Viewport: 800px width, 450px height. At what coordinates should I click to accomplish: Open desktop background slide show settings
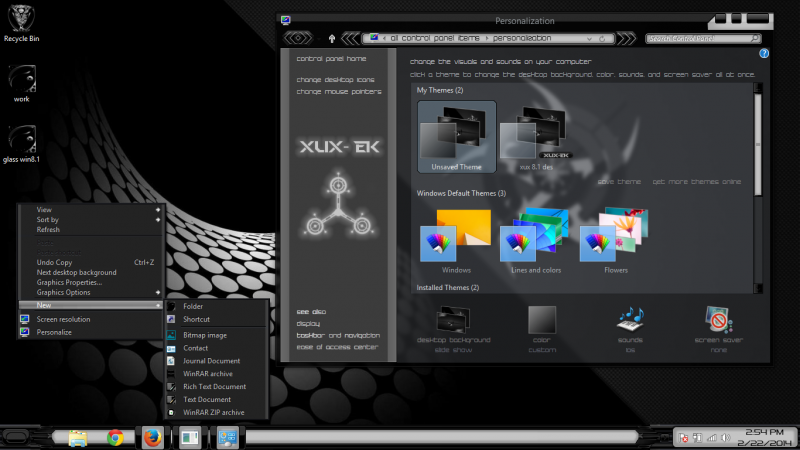453,329
